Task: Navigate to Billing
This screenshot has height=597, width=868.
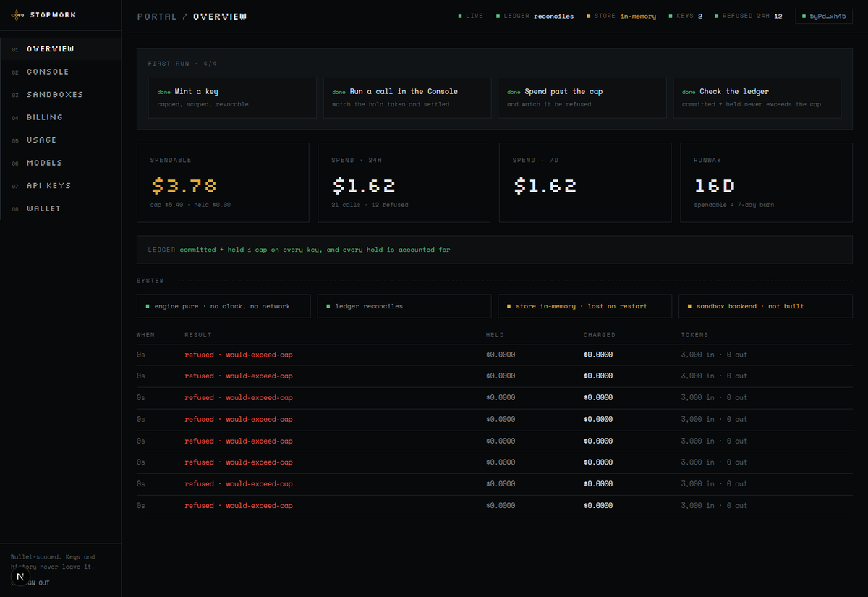Action: [61, 117]
